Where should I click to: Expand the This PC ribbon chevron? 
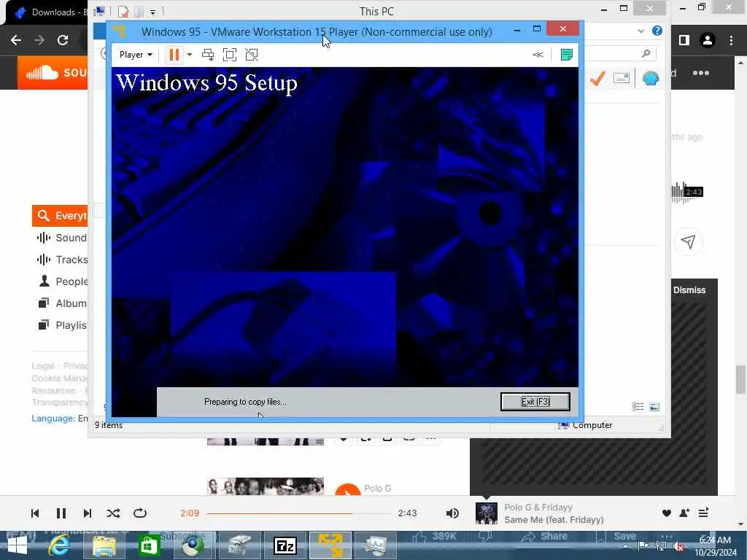640,31
